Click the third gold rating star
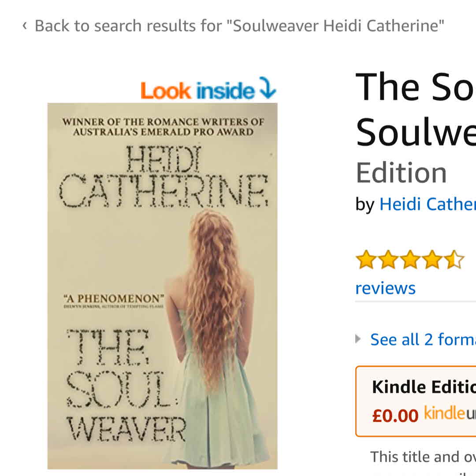Viewport: 476px width, 476px height. (410, 260)
